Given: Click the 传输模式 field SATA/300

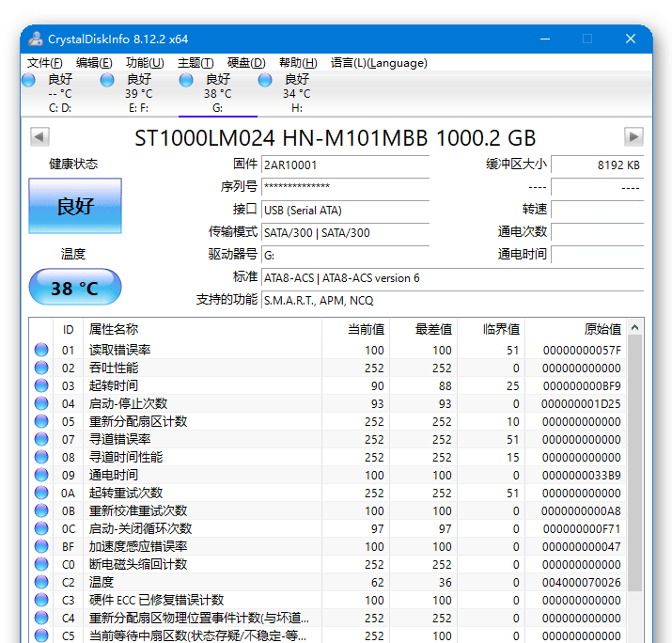Looking at the screenshot, I should click(346, 233).
